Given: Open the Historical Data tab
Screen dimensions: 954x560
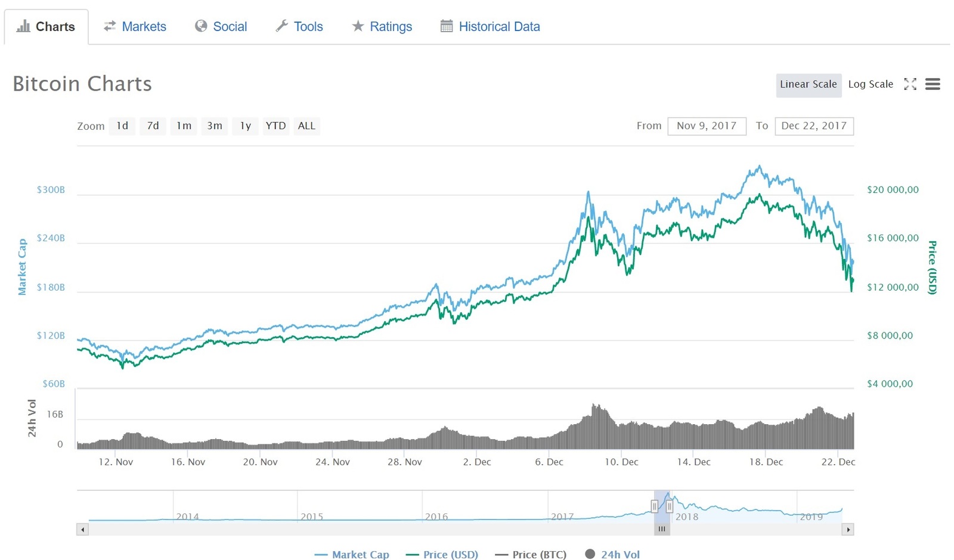Looking at the screenshot, I should click(x=490, y=27).
